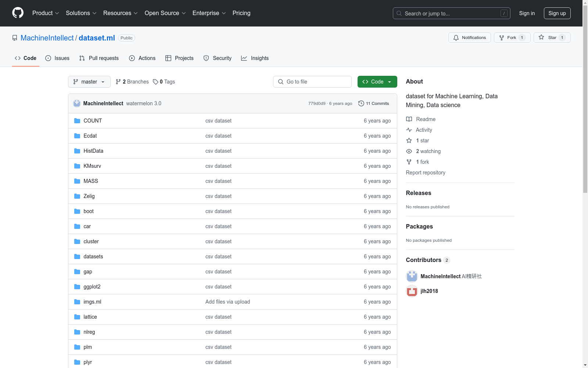Click the jlh2018 contributor avatar
This screenshot has width=588, height=368.
point(412,291)
